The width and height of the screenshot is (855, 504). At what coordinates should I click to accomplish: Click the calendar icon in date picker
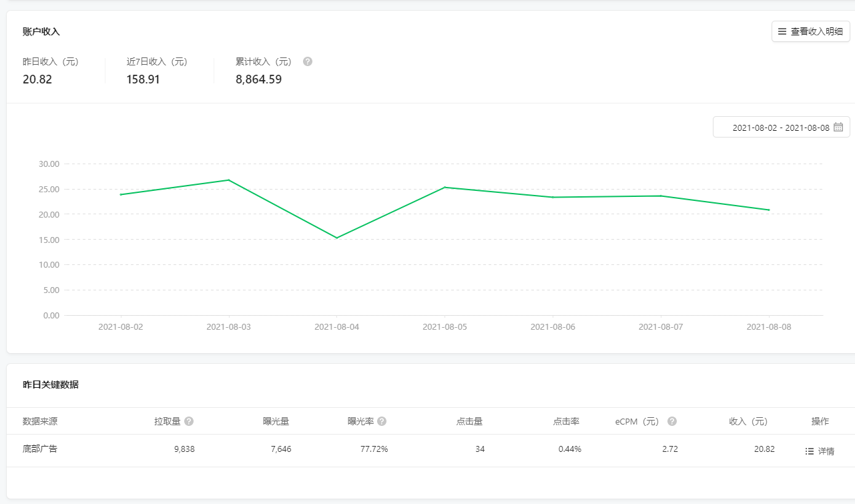tap(838, 127)
